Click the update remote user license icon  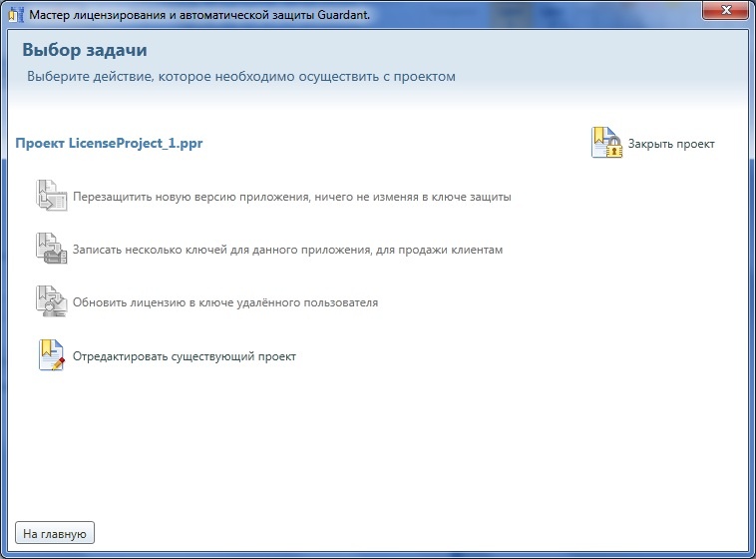pos(51,301)
